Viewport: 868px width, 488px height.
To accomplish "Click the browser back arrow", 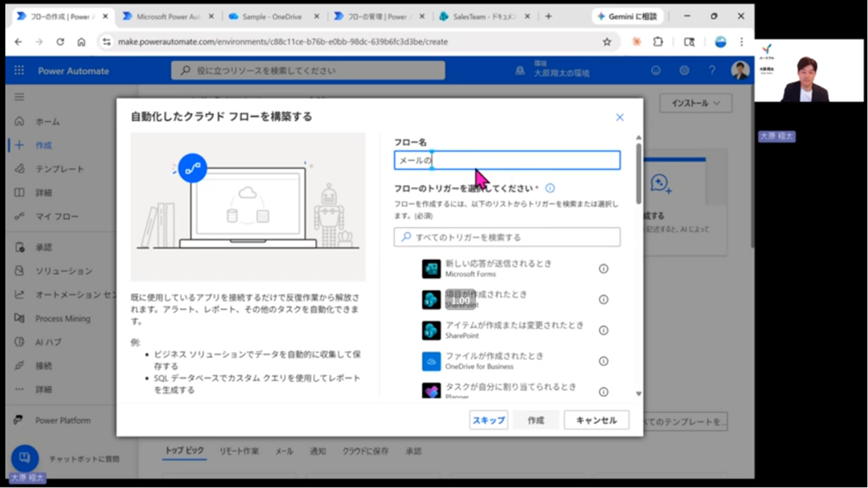I will 18,42.
